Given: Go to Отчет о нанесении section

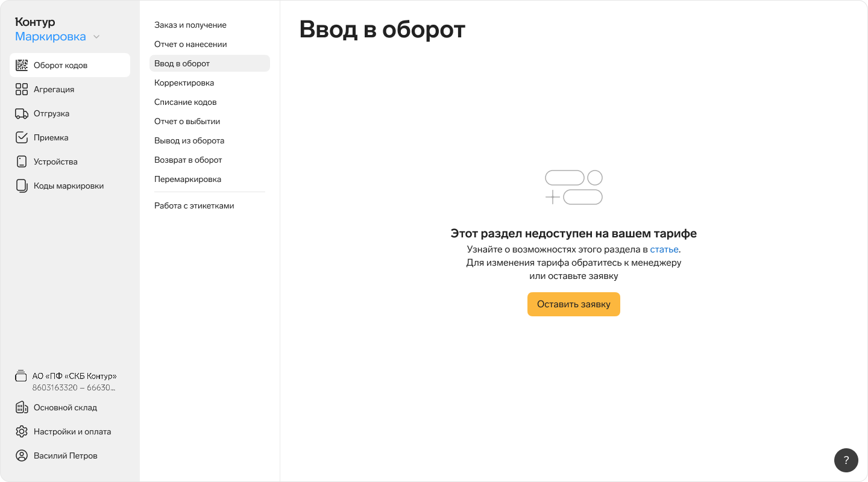Looking at the screenshot, I should click(x=190, y=45).
